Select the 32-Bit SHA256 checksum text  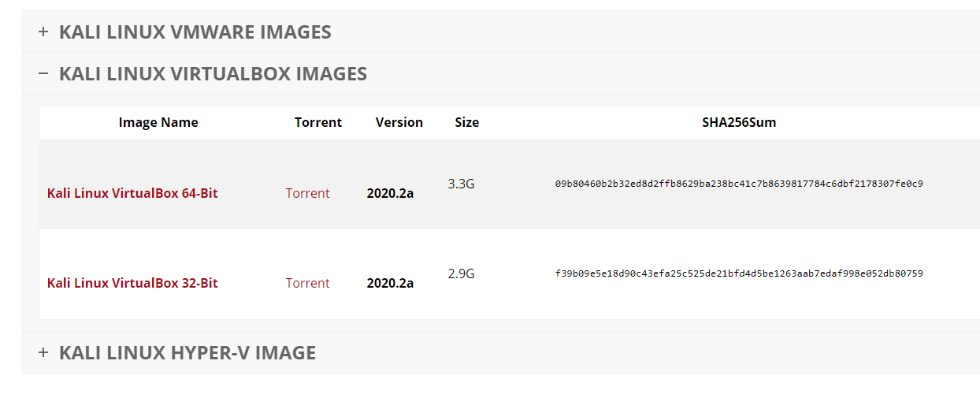[739, 273]
